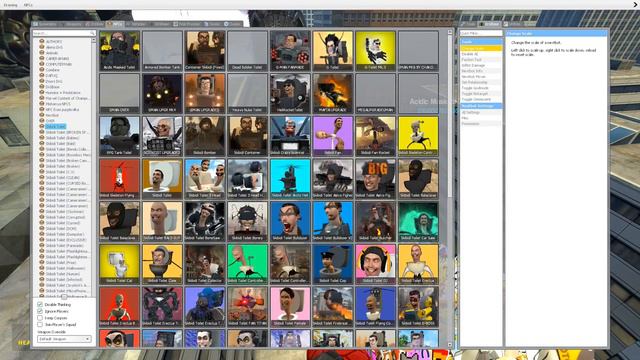640x360 pixels.
Task: Spawn the NPC Tank Toilet
Action: point(119,136)
